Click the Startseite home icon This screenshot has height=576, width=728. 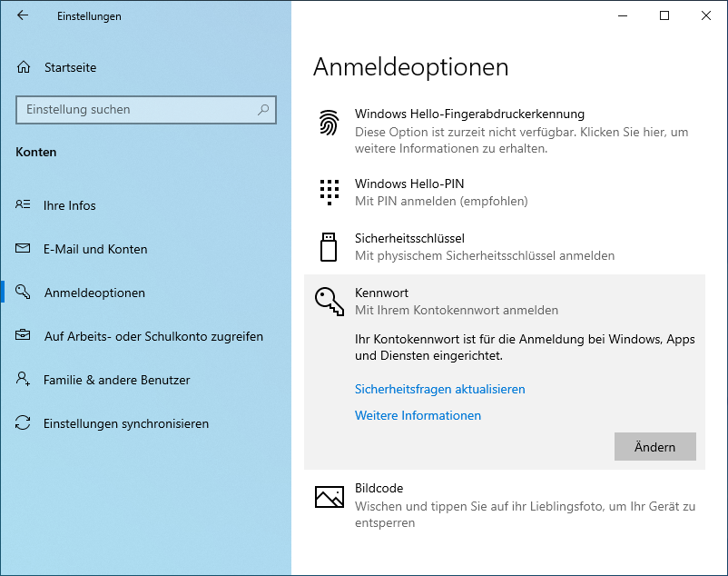click(24, 67)
